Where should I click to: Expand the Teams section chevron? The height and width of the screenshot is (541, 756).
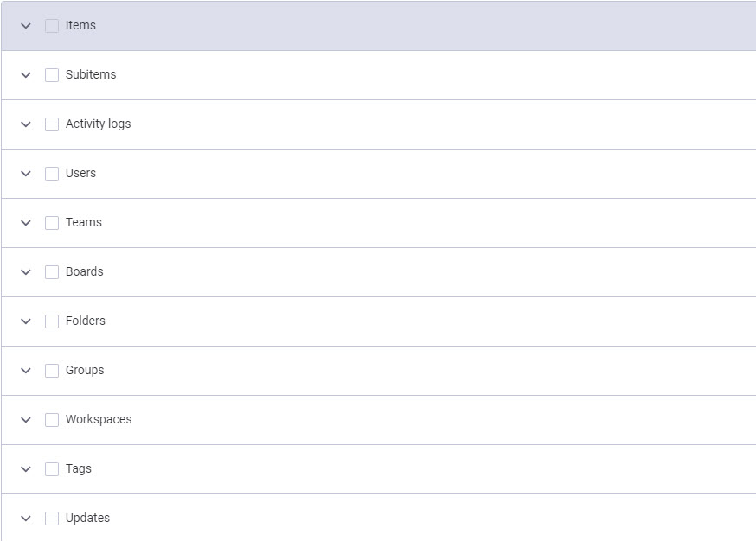26,223
